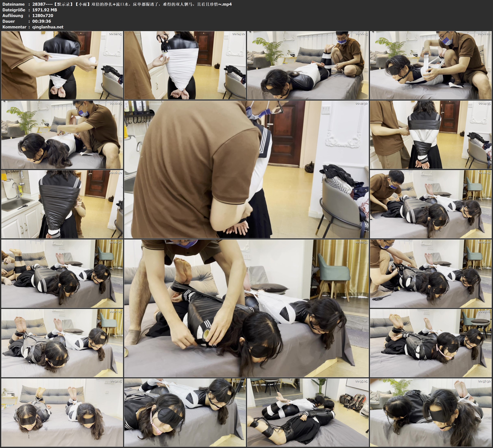
Task: Click the large frame at 00:12:30
Action: [x=246, y=169]
